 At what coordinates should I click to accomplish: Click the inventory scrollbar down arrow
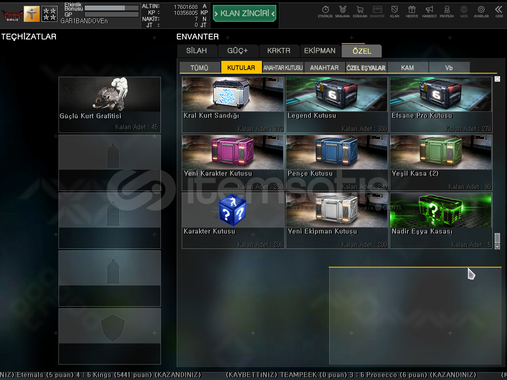pos(497,247)
